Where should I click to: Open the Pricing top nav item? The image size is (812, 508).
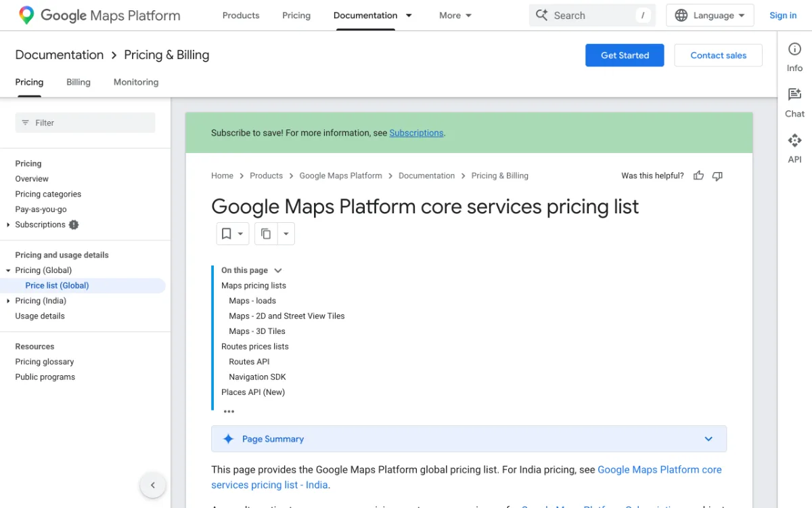click(296, 15)
